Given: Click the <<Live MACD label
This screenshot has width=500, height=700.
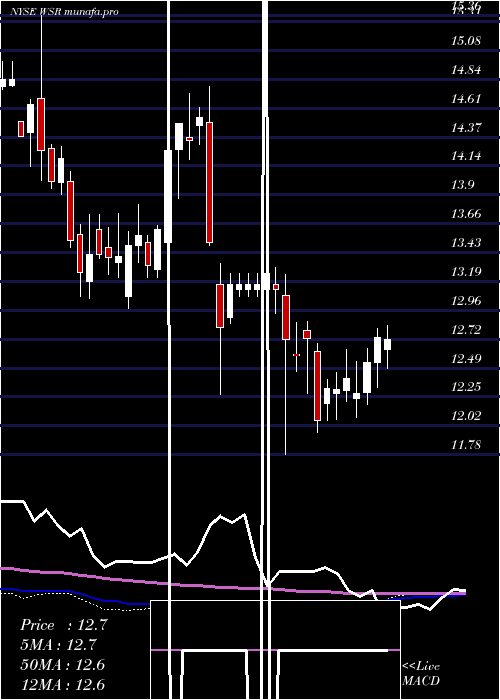Looking at the screenshot, I should point(421,674).
